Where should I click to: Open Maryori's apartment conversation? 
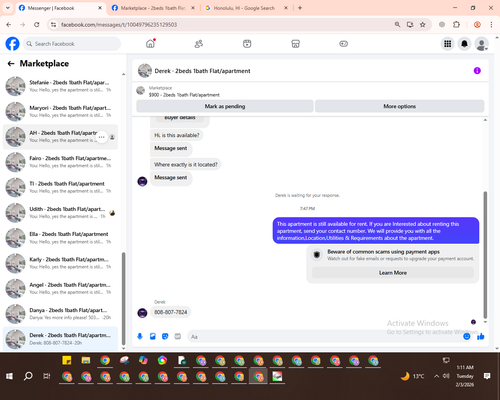coord(60,111)
